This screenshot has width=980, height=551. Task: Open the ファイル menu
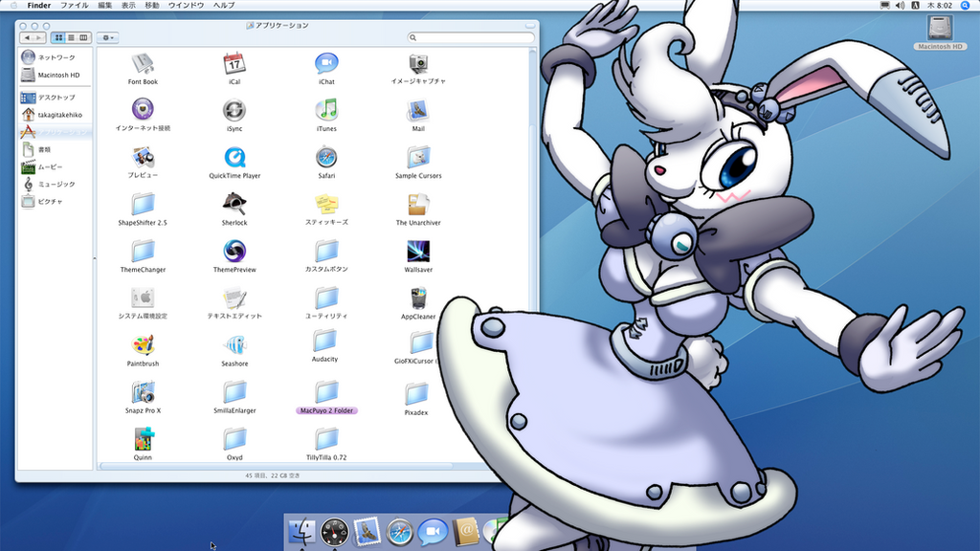(x=74, y=5)
